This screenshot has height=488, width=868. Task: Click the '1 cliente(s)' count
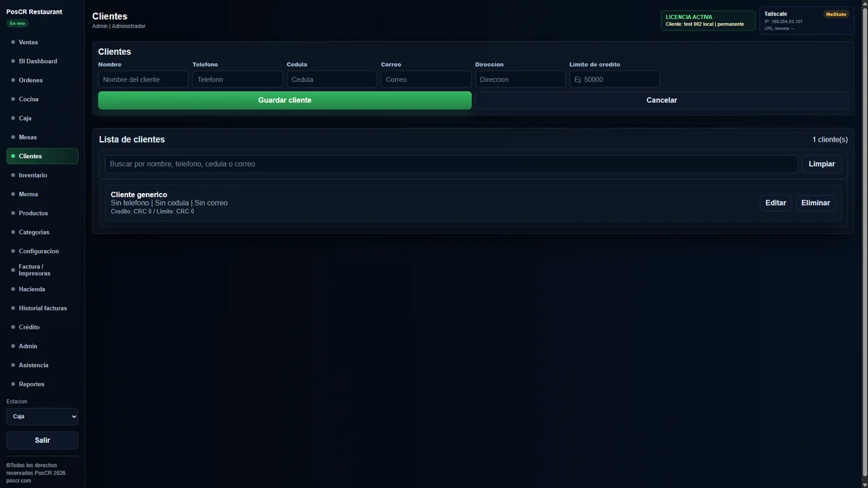coord(830,140)
